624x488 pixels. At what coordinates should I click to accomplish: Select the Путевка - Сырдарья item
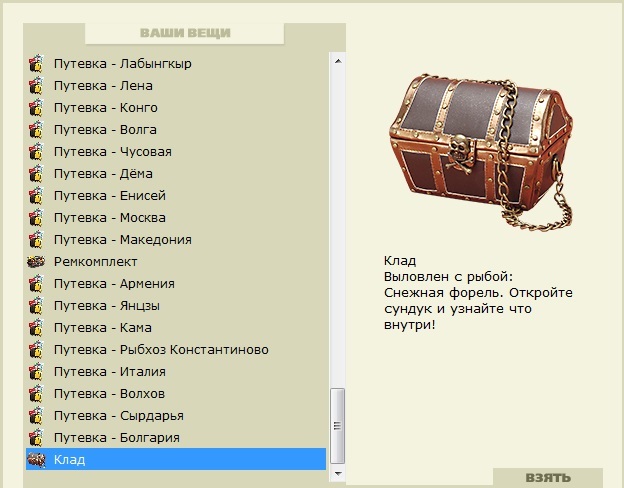coord(176,416)
